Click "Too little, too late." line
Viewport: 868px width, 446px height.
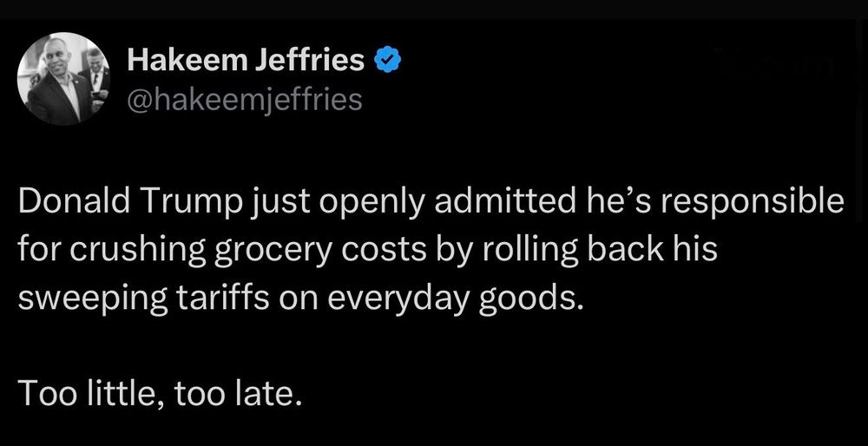[x=161, y=393]
